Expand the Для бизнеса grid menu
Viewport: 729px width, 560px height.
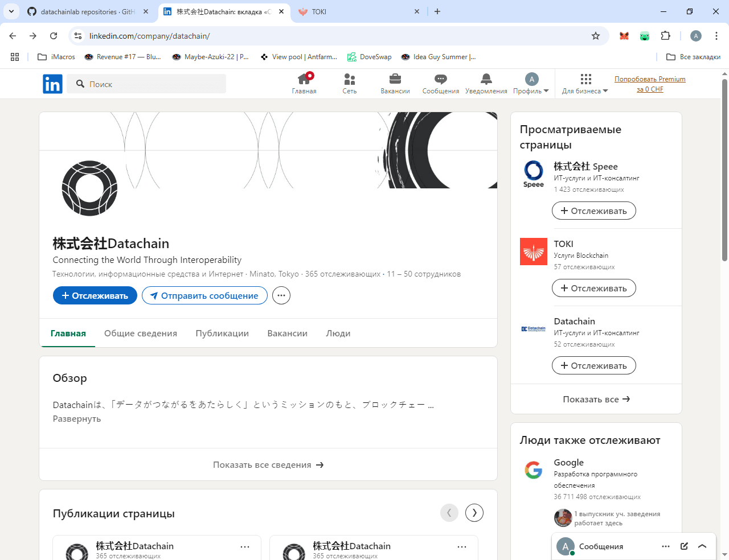tap(585, 84)
